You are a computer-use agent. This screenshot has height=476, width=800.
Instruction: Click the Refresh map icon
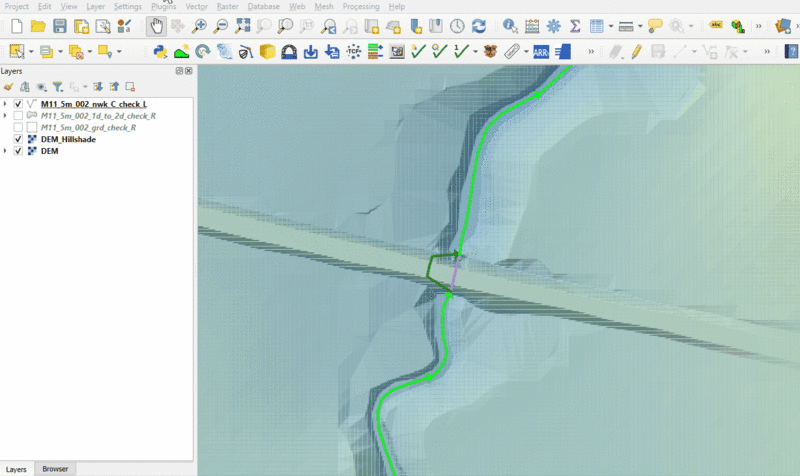479,26
